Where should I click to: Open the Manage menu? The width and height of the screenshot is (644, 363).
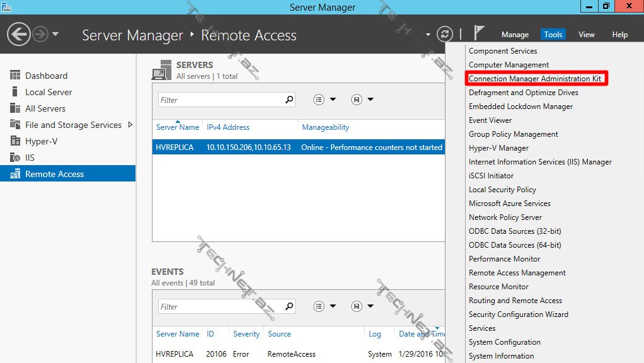coord(515,35)
